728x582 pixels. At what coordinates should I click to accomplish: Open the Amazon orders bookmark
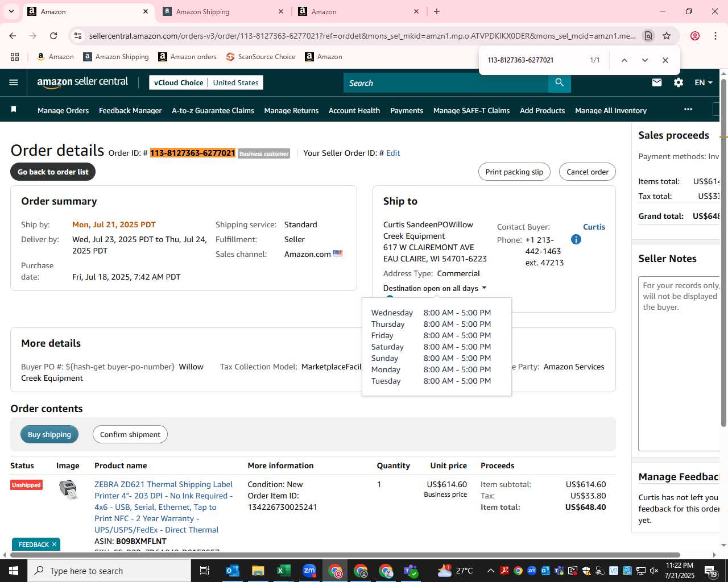187,57
